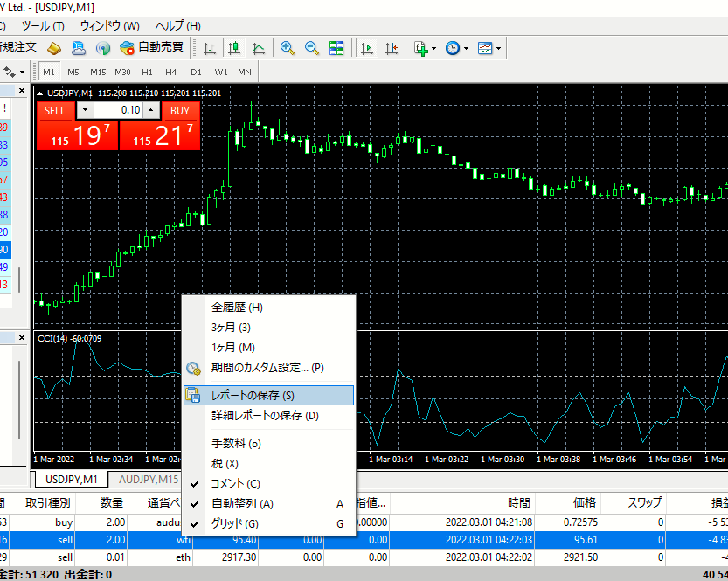This screenshot has width=728, height=581.
Task: Uncheck 自動整列 in context menu
Action: pyautogui.click(x=242, y=503)
